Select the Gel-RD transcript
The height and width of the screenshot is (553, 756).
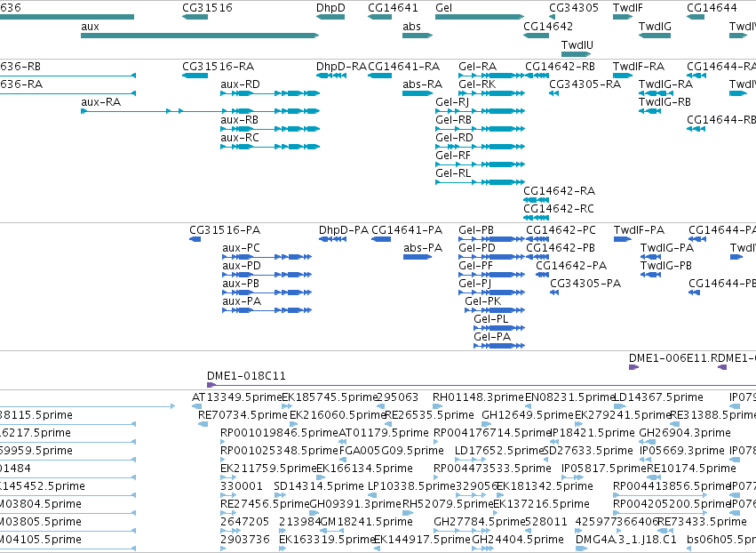coord(480,147)
